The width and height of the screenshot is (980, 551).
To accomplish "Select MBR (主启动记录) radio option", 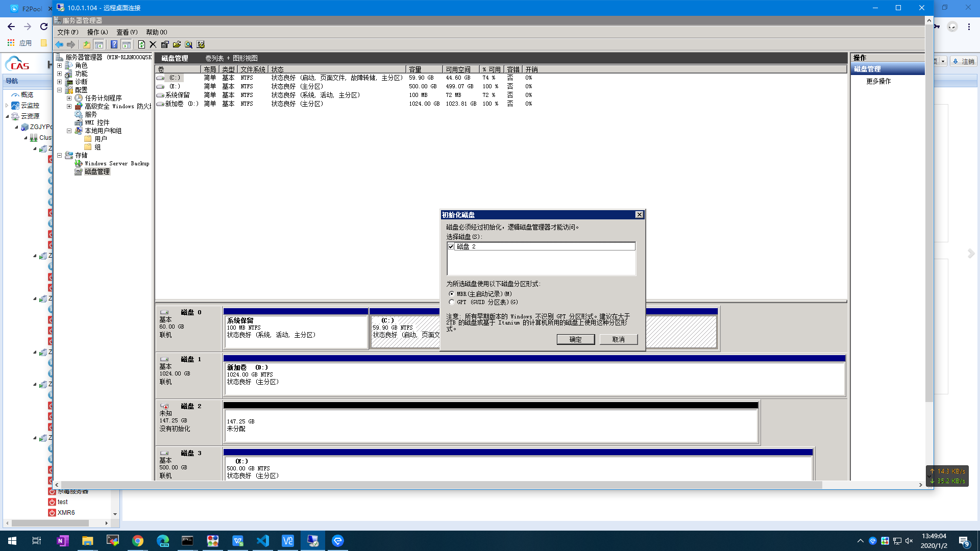I will tap(452, 294).
